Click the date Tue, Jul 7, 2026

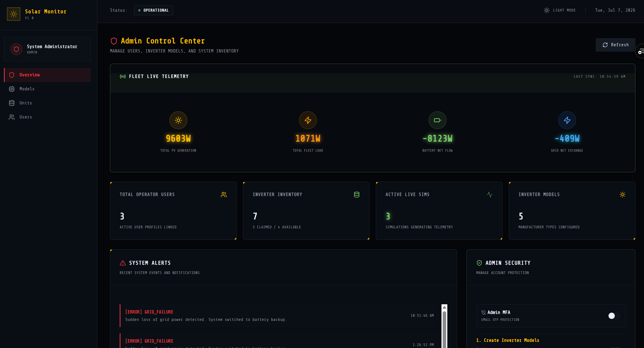(615, 10)
